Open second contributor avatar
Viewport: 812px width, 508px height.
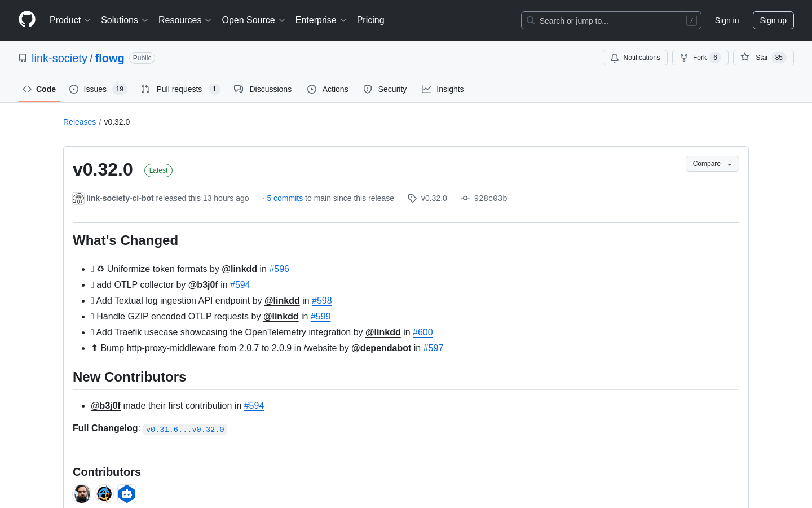coord(104,494)
